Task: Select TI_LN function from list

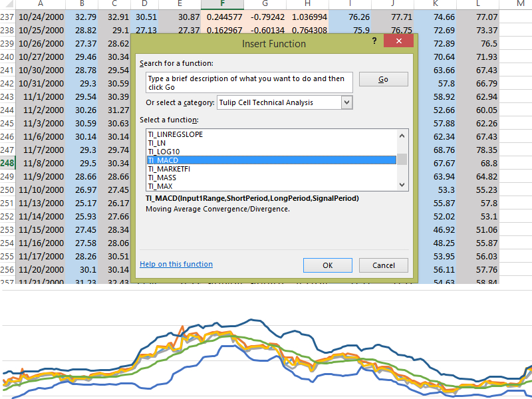Action: click(x=157, y=143)
